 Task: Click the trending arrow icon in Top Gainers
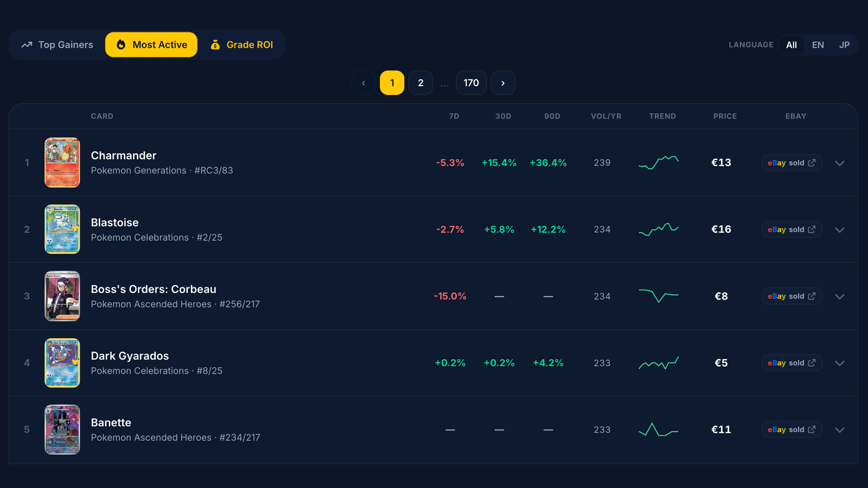click(x=27, y=45)
